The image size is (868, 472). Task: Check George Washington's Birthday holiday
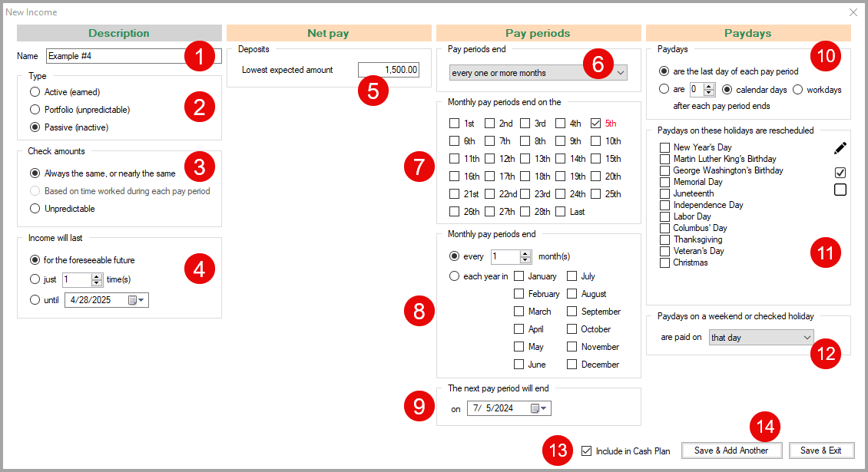point(665,170)
